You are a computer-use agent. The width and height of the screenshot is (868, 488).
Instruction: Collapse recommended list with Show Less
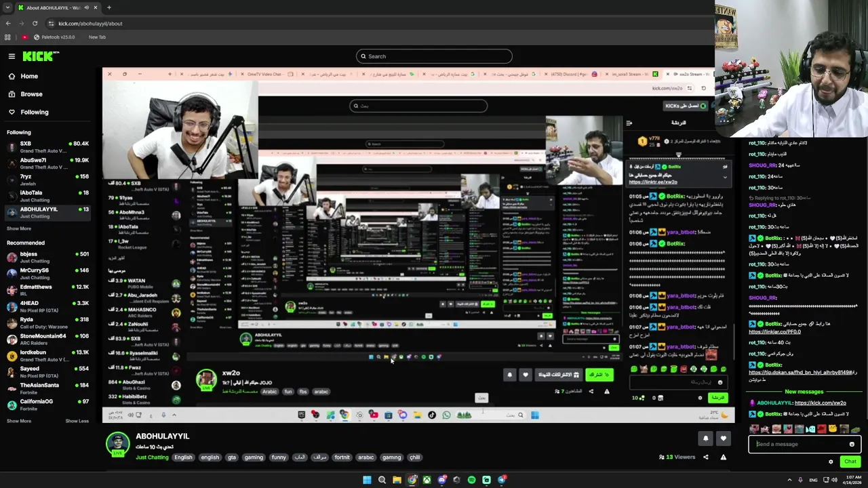click(x=77, y=421)
